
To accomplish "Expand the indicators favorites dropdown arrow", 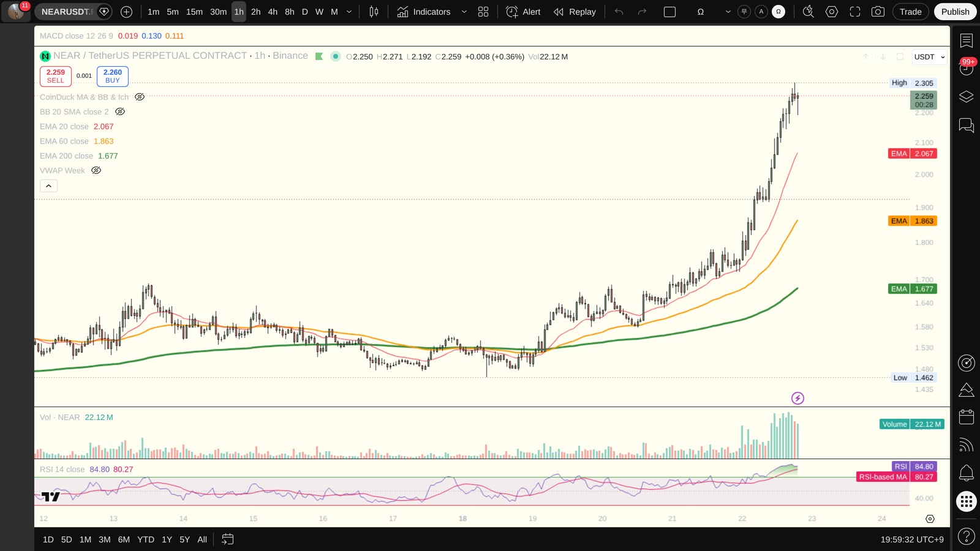I will tap(464, 12).
